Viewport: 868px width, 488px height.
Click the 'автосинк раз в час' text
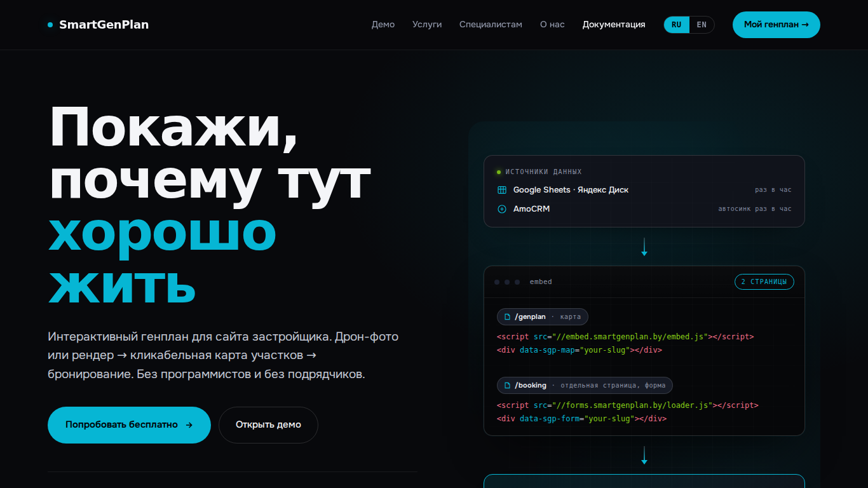(x=755, y=209)
